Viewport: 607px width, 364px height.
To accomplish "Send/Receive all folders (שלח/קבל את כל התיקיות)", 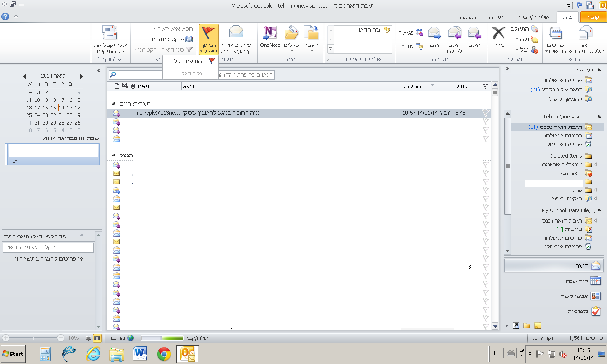I will 110,39.
